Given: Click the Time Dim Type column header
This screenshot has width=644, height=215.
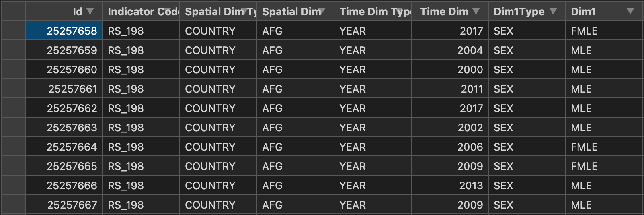Looking at the screenshot, I should click(373, 11).
